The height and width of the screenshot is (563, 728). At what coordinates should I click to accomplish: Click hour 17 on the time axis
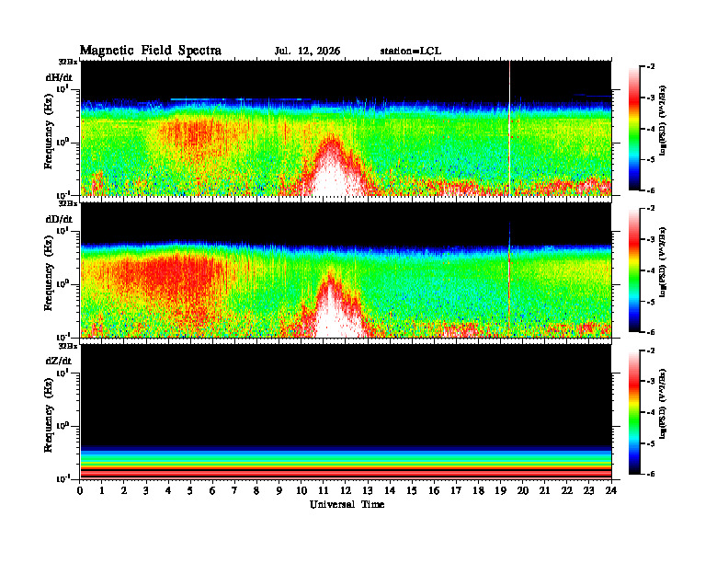point(457,490)
